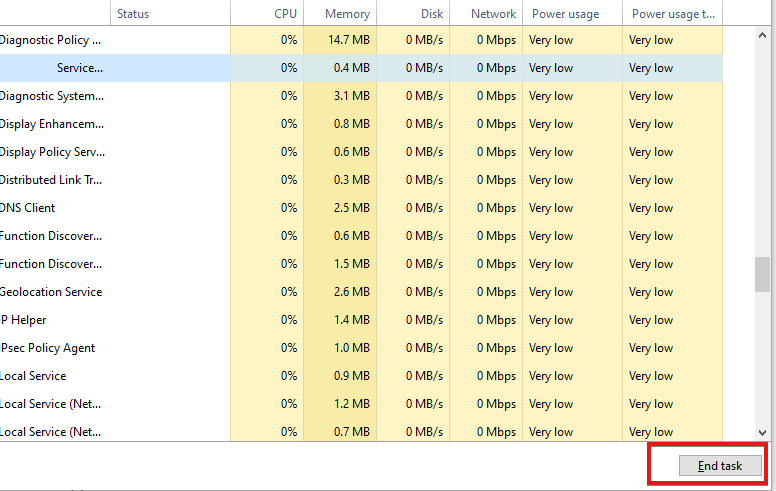Click the Network column header
This screenshot has height=491, width=776.
click(494, 14)
